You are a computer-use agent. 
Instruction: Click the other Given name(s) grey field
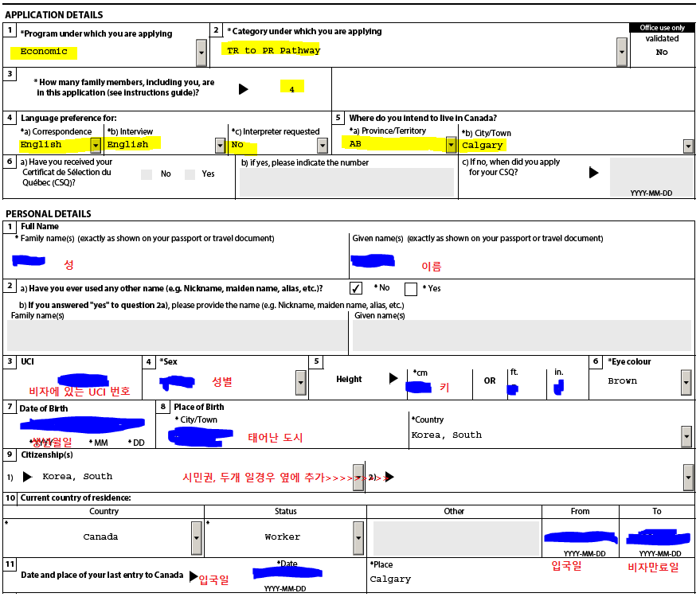coord(522,336)
